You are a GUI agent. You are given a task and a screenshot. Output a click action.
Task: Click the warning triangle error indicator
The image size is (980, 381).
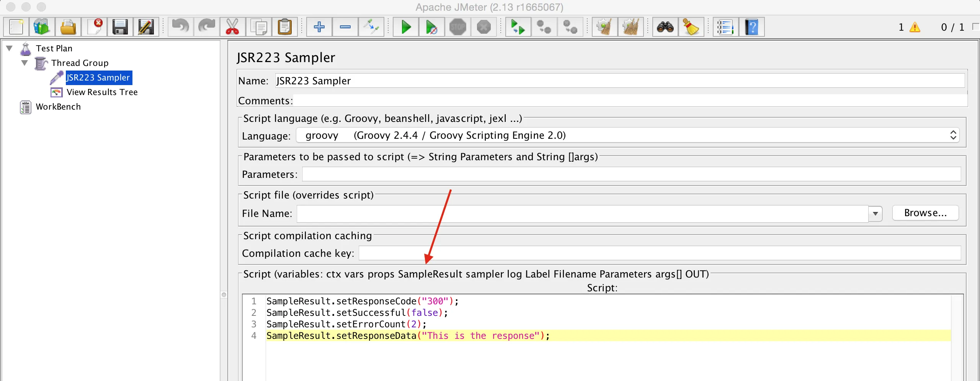915,27
